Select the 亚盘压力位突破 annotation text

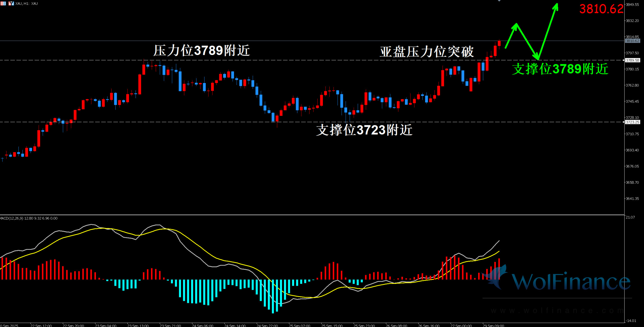click(427, 52)
